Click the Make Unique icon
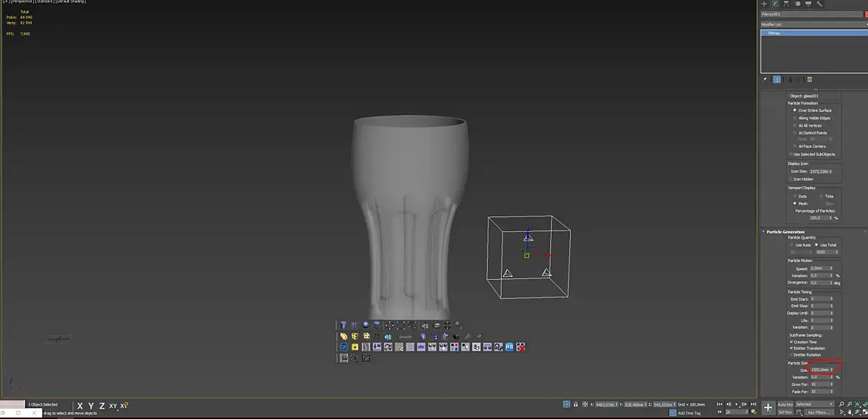868x419 pixels. tap(789, 80)
